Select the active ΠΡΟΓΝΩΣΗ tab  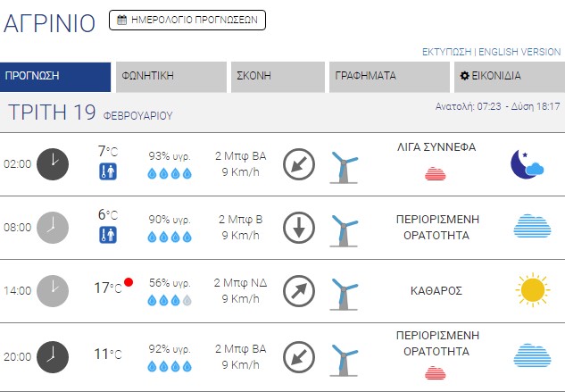[55, 77]
